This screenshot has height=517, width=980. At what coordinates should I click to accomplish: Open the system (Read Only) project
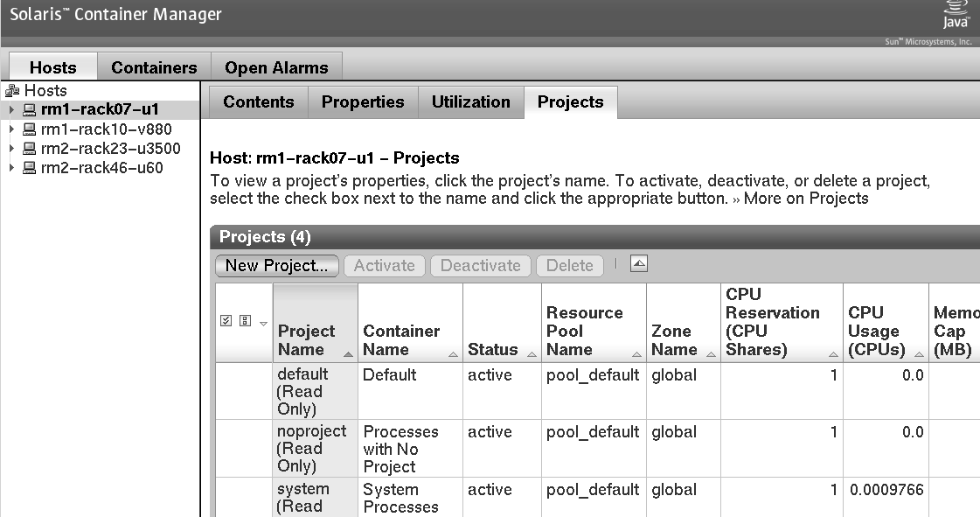(303, 498)
